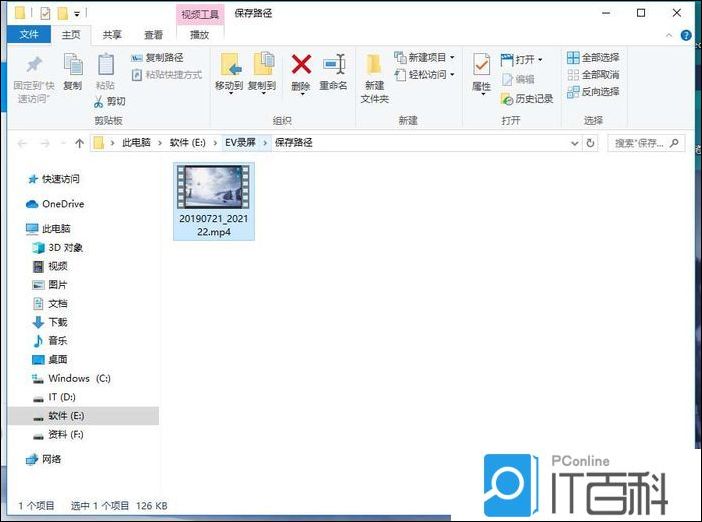Click 保存路径 in the address path
The image size is (702, 522).
(294, 143)
